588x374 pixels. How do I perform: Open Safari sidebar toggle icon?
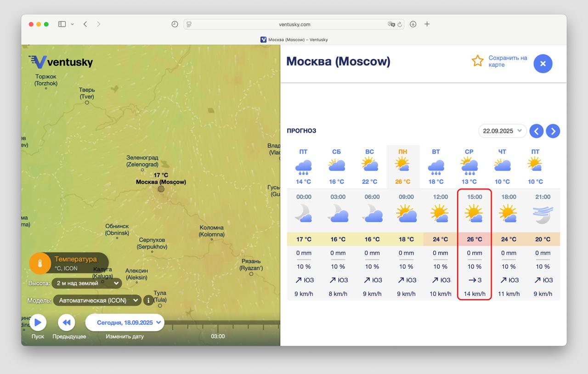tap(62, 24)
